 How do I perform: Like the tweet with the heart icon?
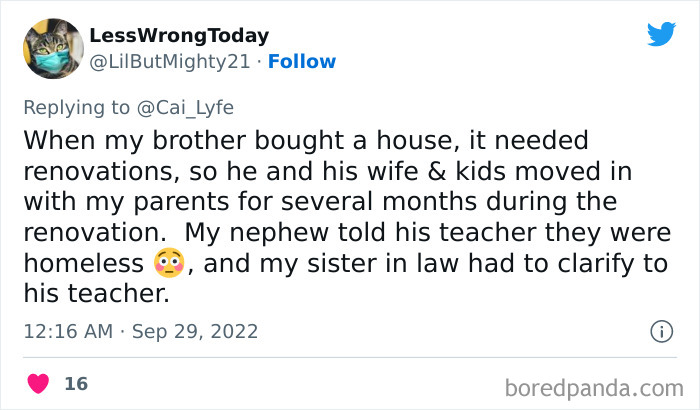[38, 383]
